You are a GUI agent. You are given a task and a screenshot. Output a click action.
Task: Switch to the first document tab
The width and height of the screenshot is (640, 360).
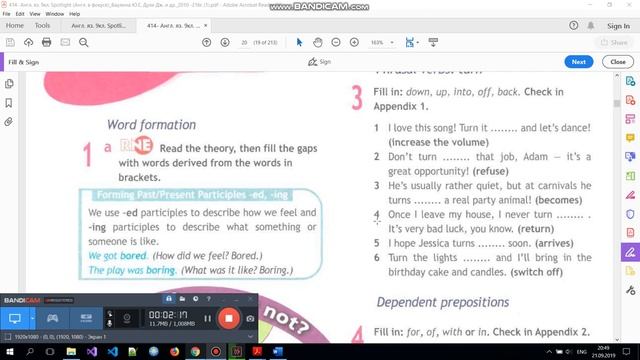[x=98, y=26]
